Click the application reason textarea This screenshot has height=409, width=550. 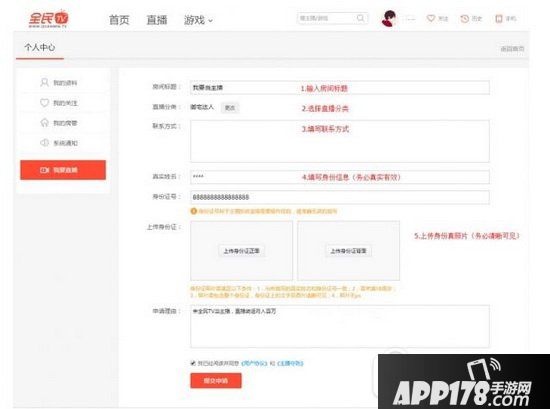340,326
